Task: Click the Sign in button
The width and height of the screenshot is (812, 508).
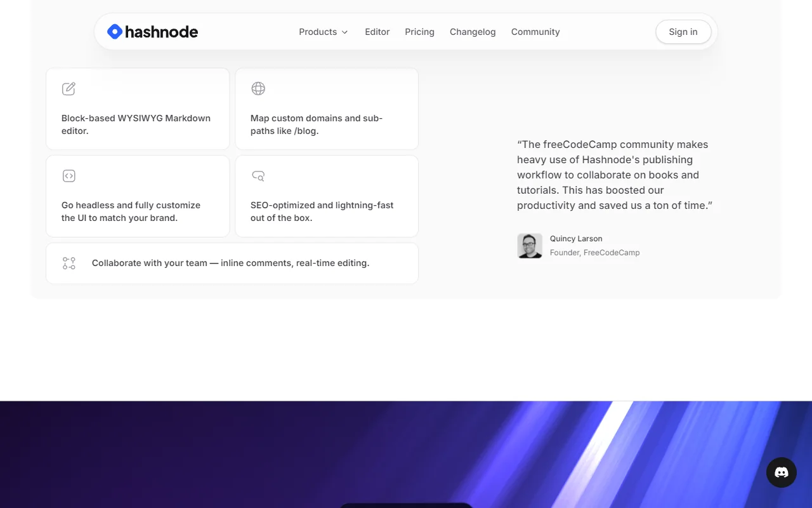Action: point(683,32)
